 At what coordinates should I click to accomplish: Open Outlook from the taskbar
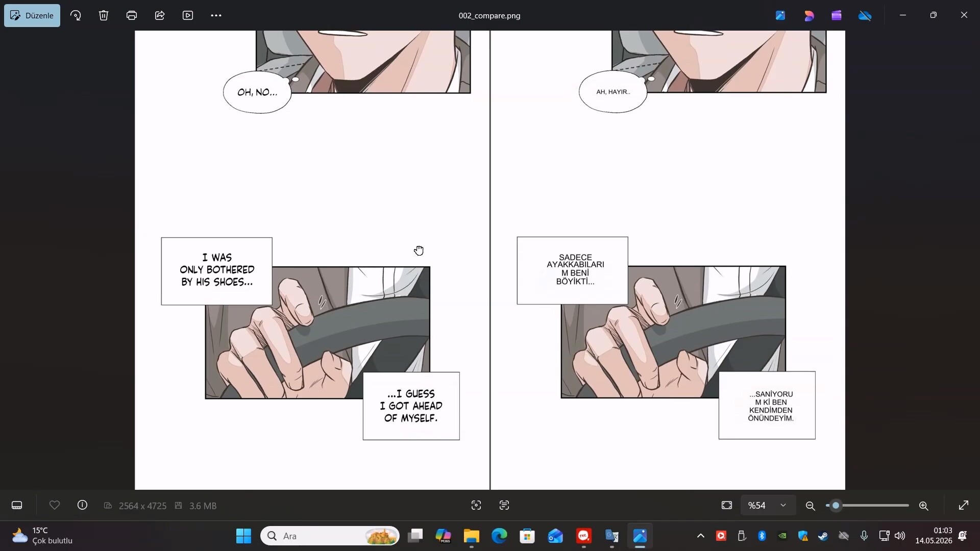click(555, 536)
